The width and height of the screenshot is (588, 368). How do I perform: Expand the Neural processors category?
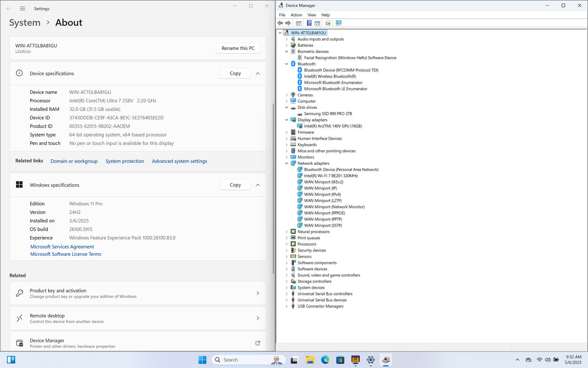coord(287,232)
